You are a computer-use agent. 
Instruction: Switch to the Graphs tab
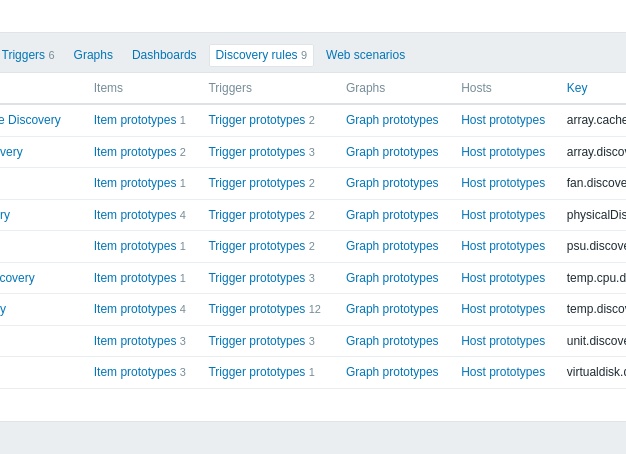[x=93, y=55]
